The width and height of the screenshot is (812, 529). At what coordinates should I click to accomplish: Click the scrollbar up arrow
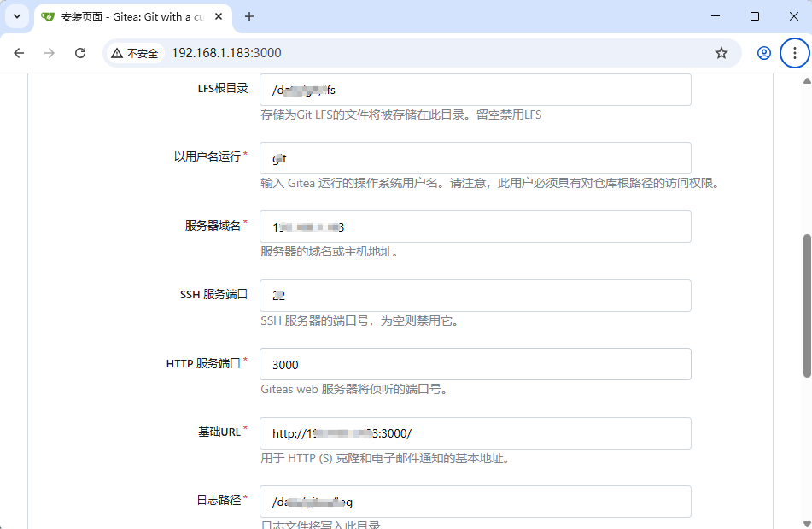[807, 80]
